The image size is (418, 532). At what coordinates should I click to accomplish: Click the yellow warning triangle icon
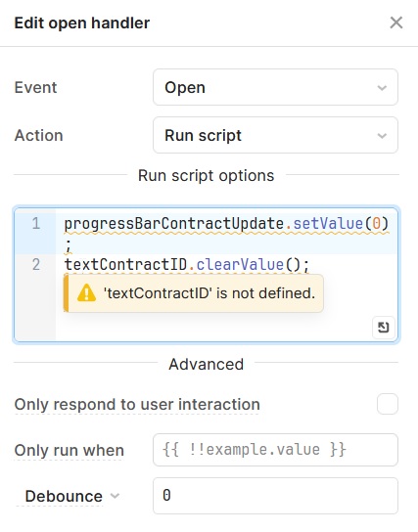[x=86, y=292]
